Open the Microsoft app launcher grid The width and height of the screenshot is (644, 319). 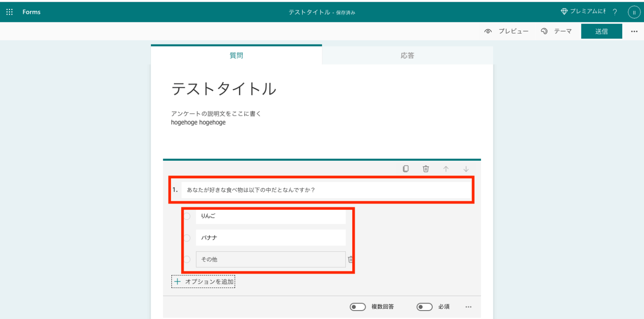(9, 11)
